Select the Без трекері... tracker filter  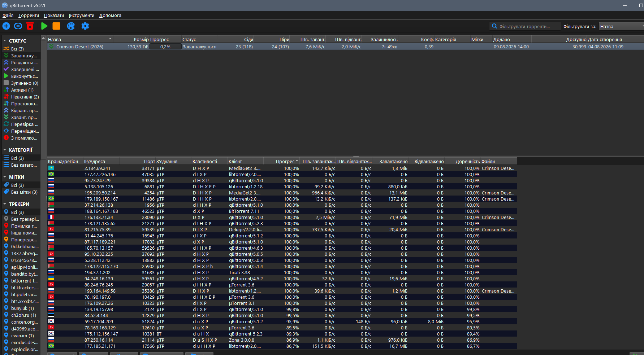[21, 219]
